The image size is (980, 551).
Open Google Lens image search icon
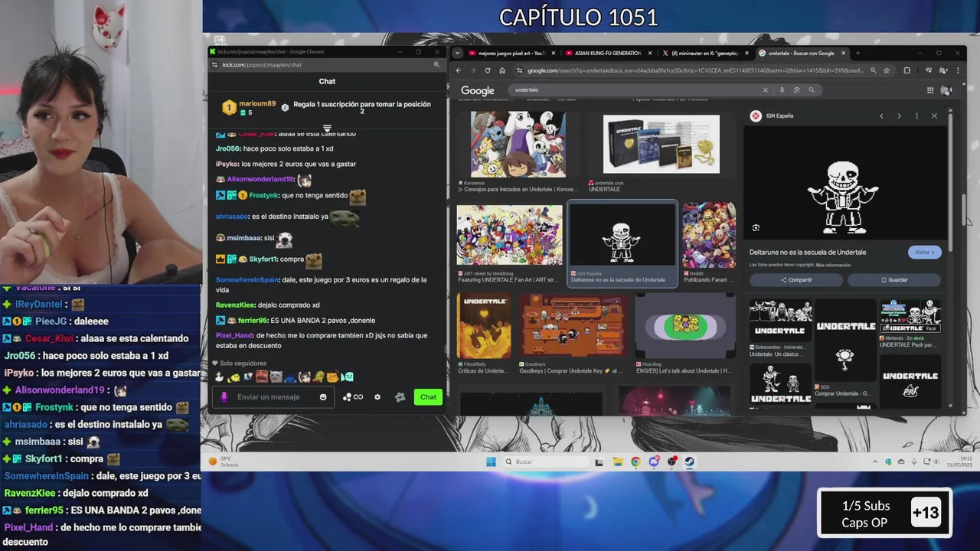pos(796,90)
